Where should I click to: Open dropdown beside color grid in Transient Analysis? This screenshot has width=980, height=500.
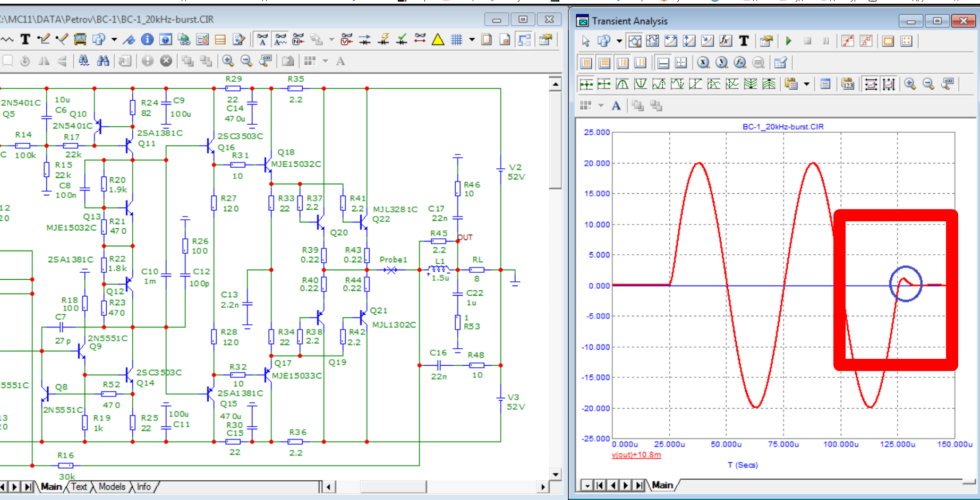[601, 106]
